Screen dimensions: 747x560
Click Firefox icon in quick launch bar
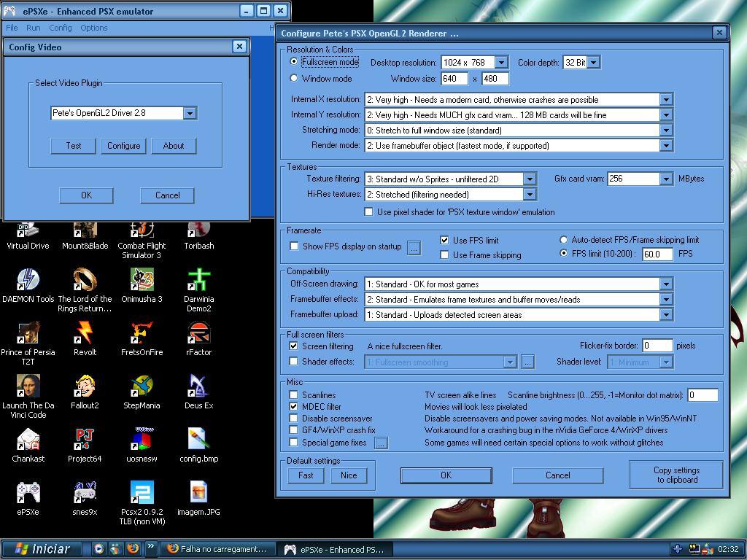[x=133, y=548]
